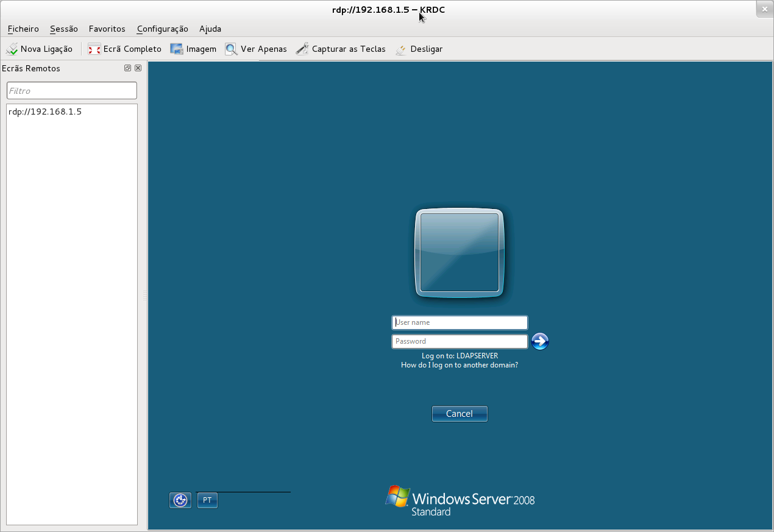Focus the Password field
This screenshot has height=532, width=774.
click(460, 341)
